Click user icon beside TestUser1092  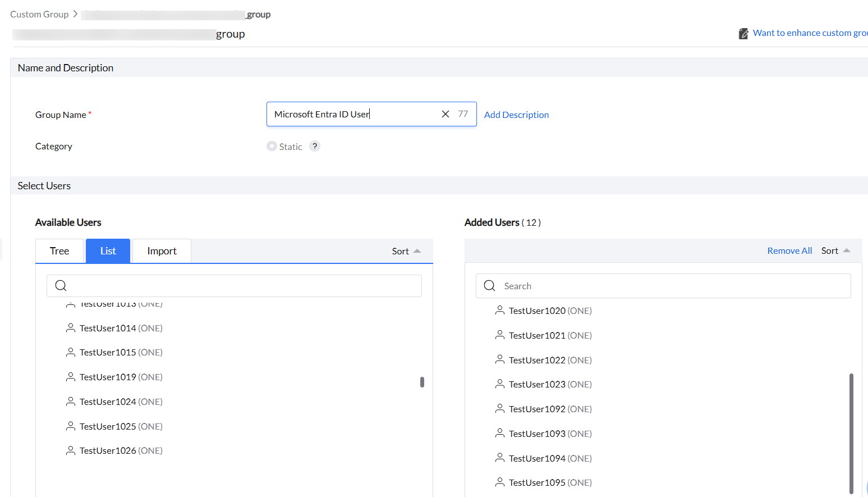[x=500, y=409]
